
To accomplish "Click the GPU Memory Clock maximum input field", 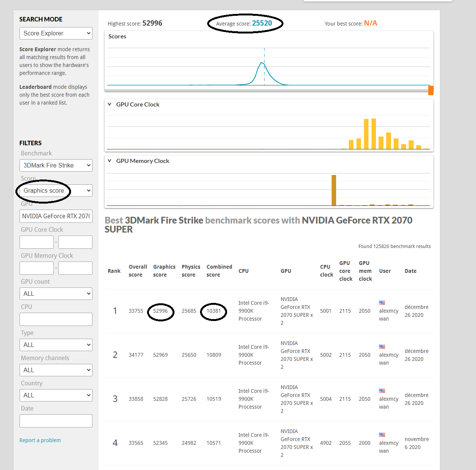I will click(75, 268).
